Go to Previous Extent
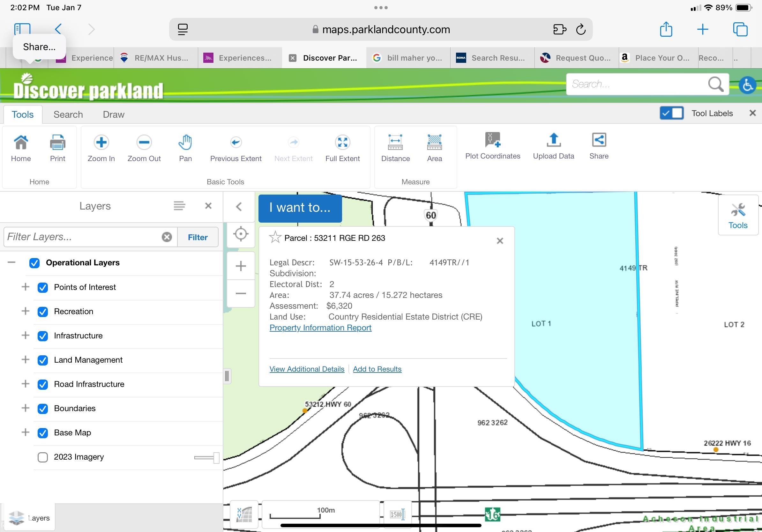Image resolution: width=762 pixels, height=532 pixels. click(235, 143)
